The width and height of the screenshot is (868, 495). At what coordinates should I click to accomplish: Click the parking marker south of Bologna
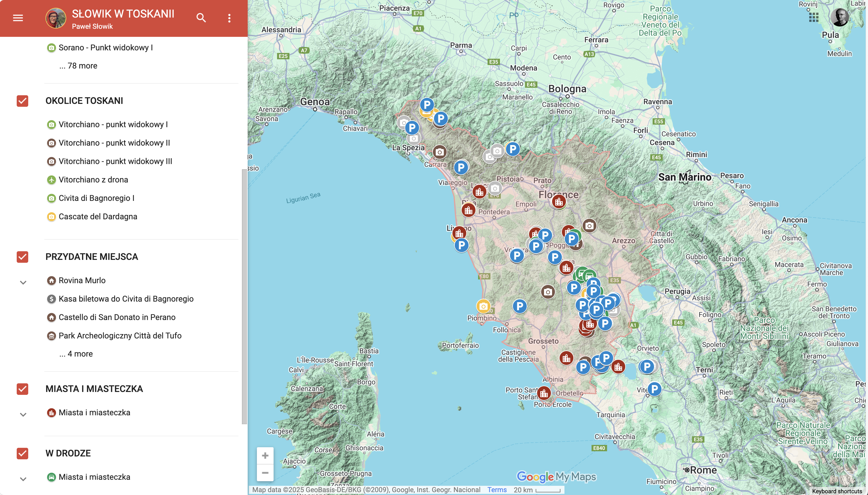[x=513, y=148]
